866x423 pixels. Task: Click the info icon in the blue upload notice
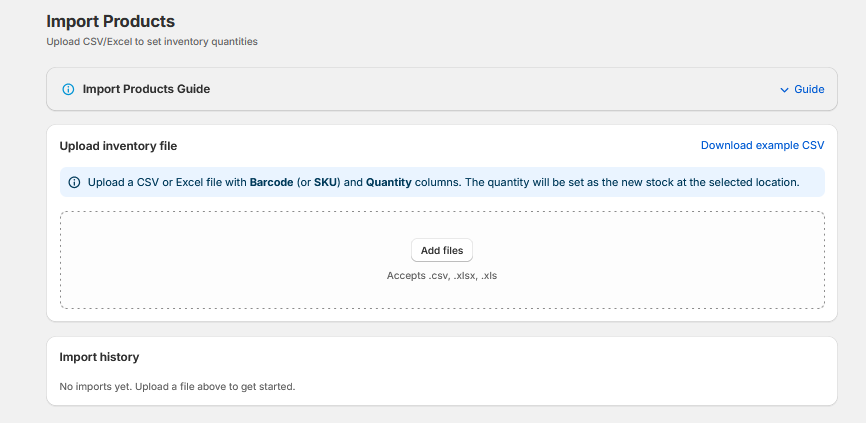(74, 183)
